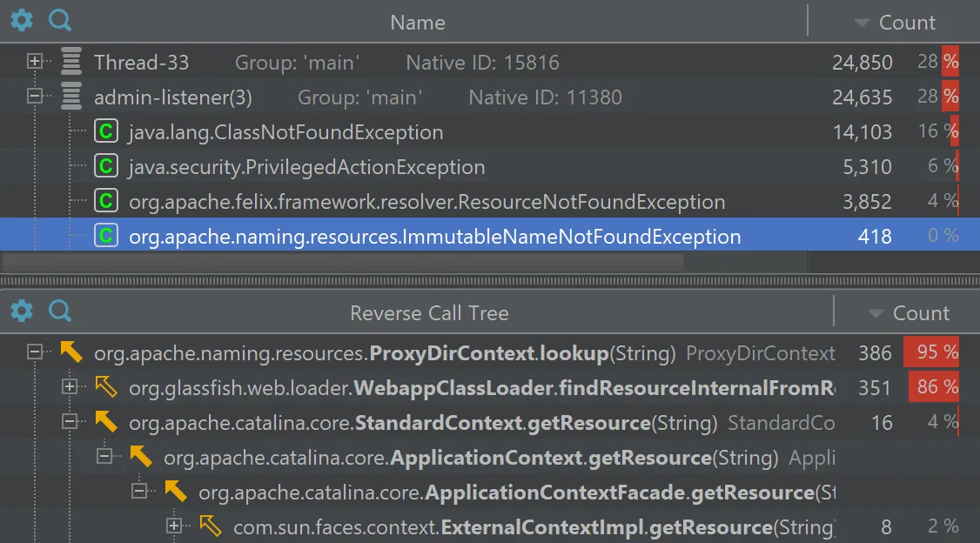Click count value 386
Screen dimensions: 980x543
875,352
